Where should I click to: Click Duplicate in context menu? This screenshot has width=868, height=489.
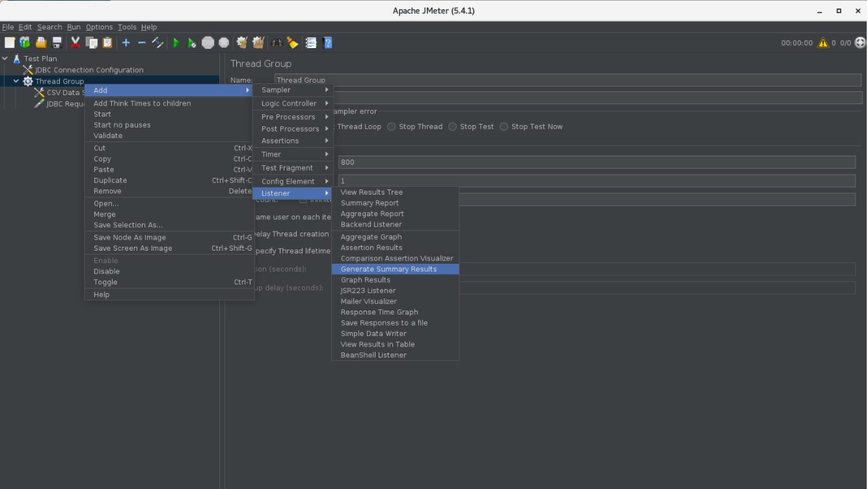coord(169,180)
